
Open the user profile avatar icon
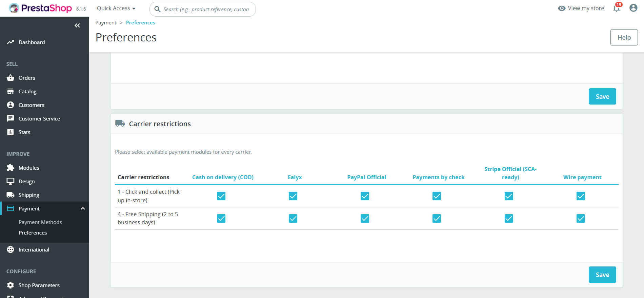pos(633,8)
